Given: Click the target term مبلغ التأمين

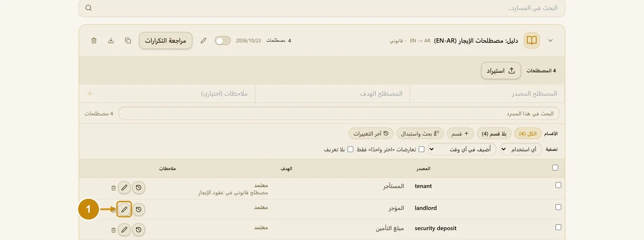Looking at the screenshot, I should click(x=389, y=228).
